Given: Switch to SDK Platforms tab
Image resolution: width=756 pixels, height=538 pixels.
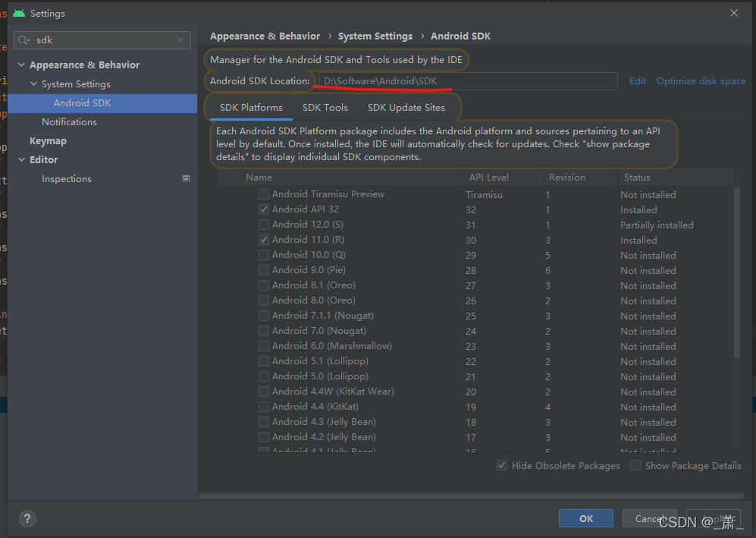Looking at the screenshot, I should tap(251, 108).
